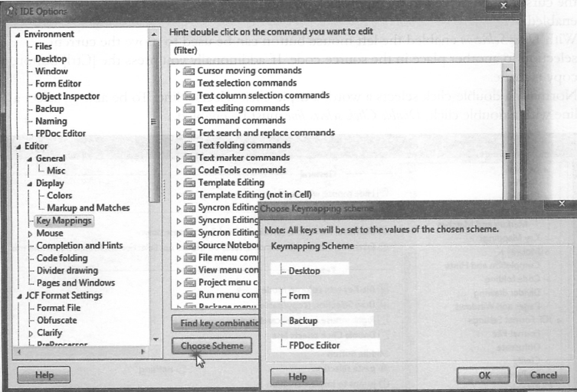This screenshot has width=577, height=392.
Task: Click the Template Editing folder icon
Action: tap(189, 183)
